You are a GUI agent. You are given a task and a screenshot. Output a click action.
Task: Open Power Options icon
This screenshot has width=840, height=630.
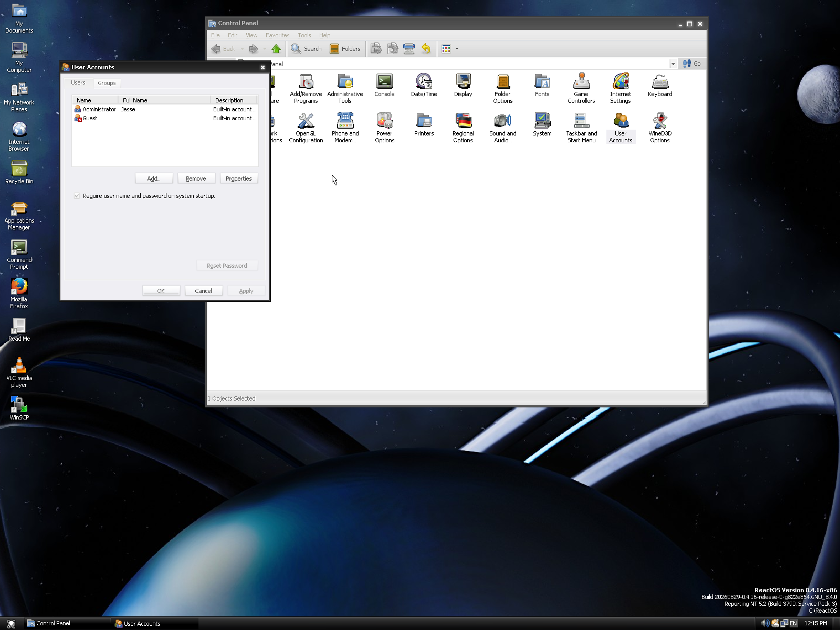[x=384, y=127]
